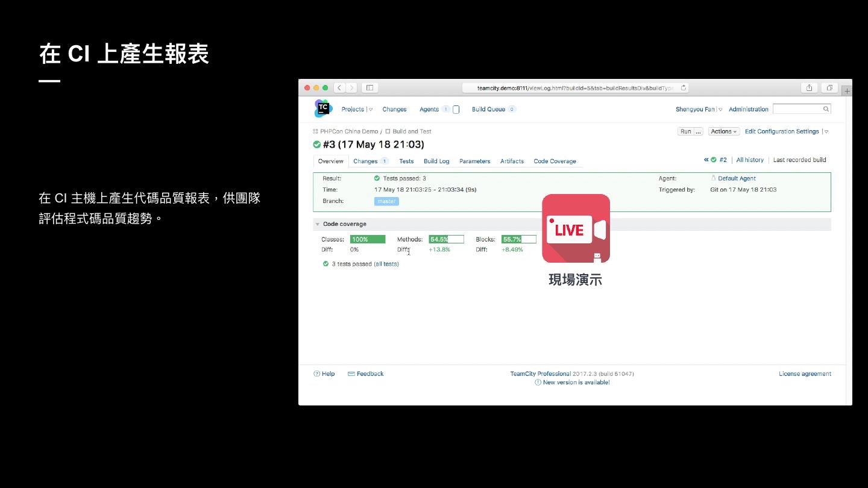Open the License agreement link
Screen dimensions: 868x488
pyautogui.click(x=805, y=374)
